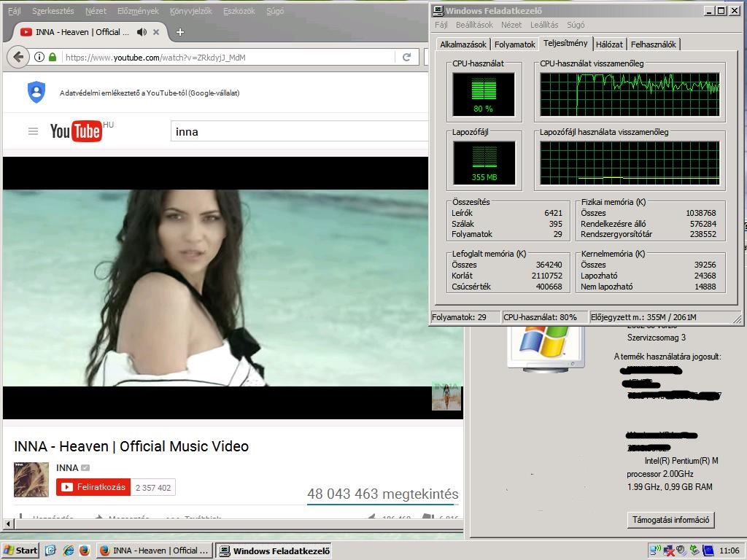Open the Előzmények menu in Firefox
The image size is (747, 560).
coord(138,10)
